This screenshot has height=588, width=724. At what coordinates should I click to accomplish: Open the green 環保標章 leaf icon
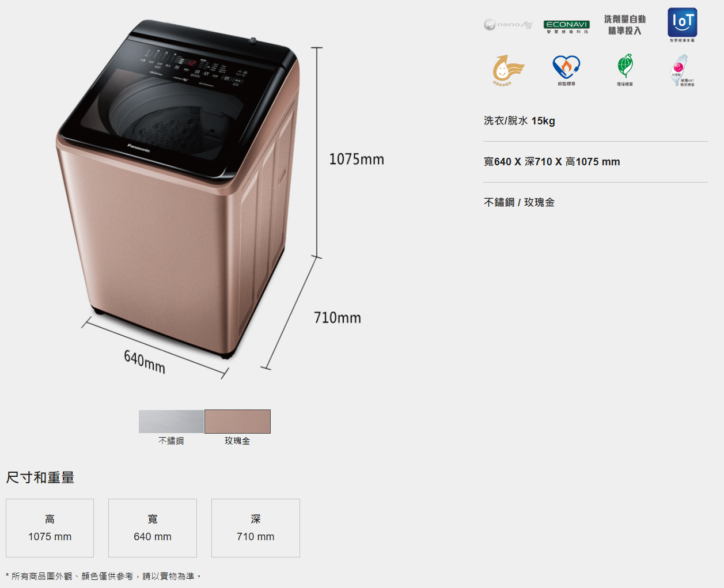click(x=625, y=70)
